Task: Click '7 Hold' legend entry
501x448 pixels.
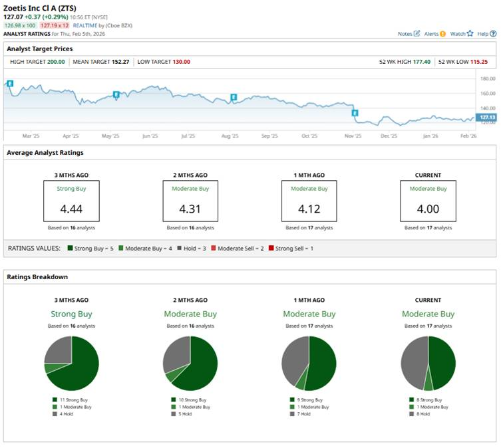Action: (300, 414)
